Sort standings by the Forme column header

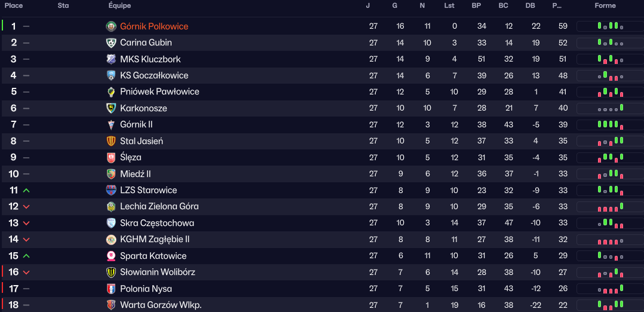point(605,6)
